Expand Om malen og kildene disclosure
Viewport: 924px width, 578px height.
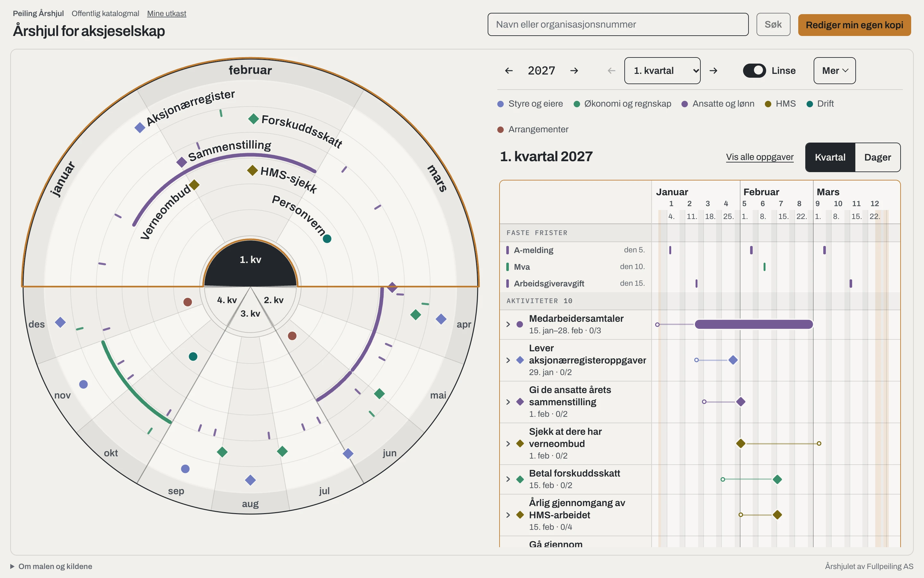pos(52,566)
